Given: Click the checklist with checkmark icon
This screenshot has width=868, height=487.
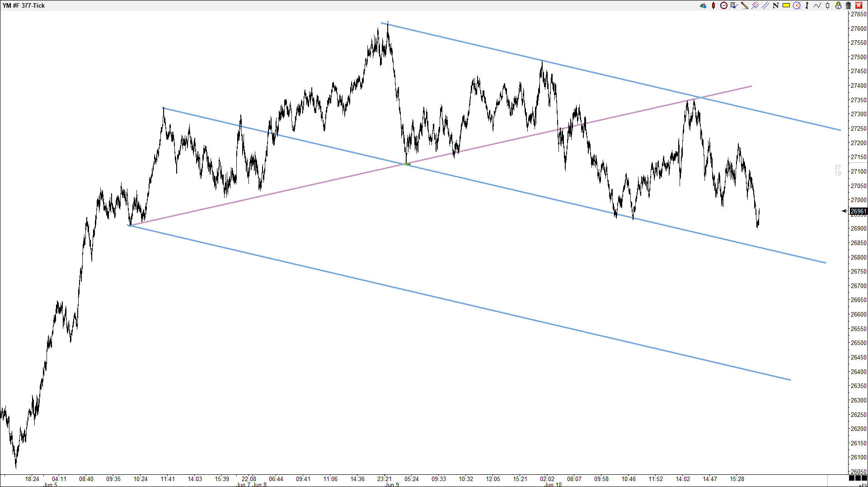Looking at the screenshot, I should click(734, 5).
